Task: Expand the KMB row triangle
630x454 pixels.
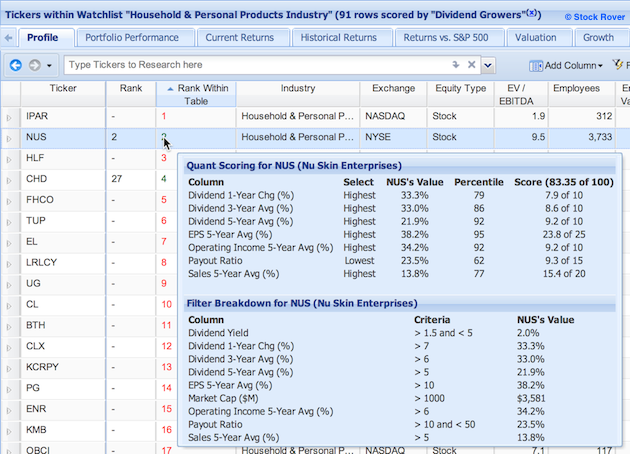Action: pos(9,431)
